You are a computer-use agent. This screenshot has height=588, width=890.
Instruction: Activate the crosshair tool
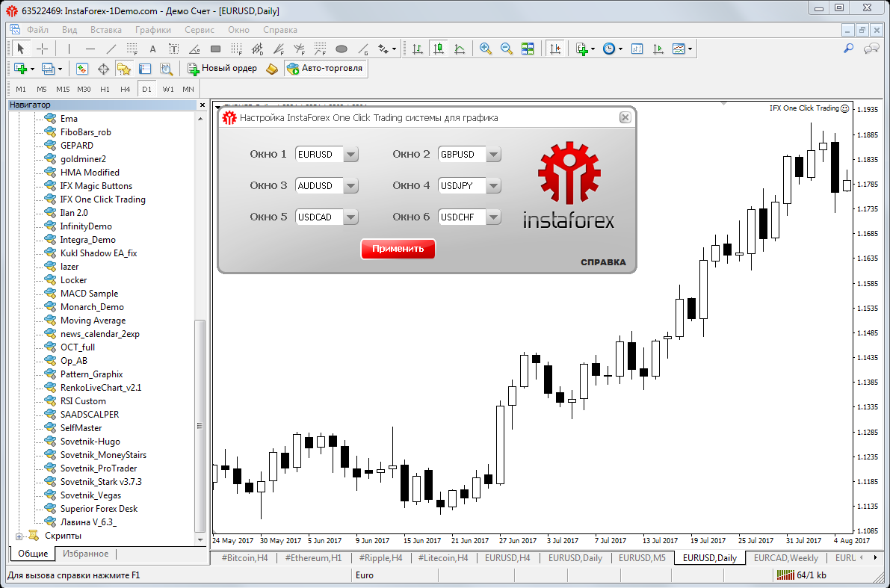[42, 49]
